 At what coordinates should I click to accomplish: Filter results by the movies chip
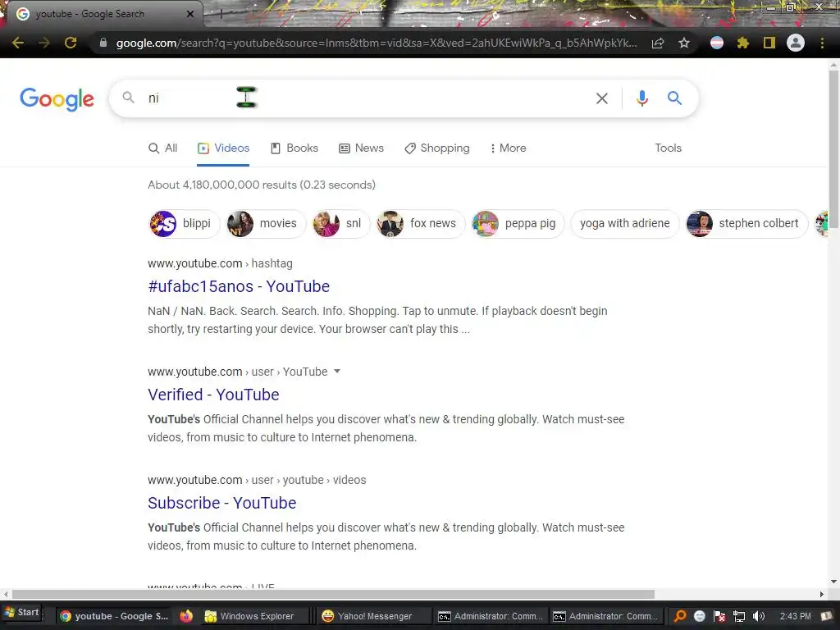coord(265,223)
